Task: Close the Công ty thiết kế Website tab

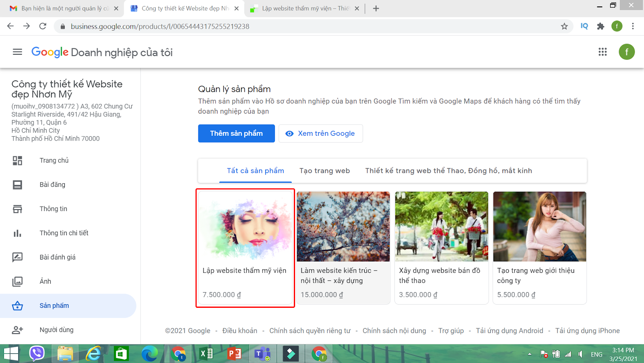Action: point(236,8)
